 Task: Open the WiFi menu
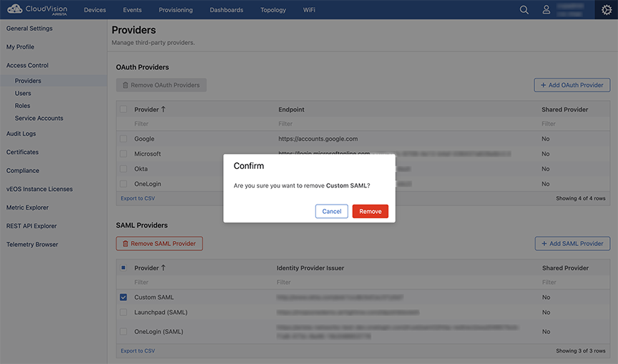(309, 10)
